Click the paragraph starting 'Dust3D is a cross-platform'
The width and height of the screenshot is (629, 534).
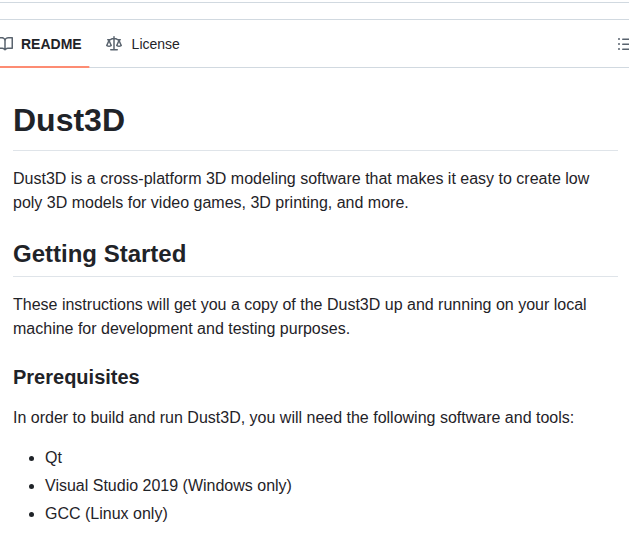(301, 191)
